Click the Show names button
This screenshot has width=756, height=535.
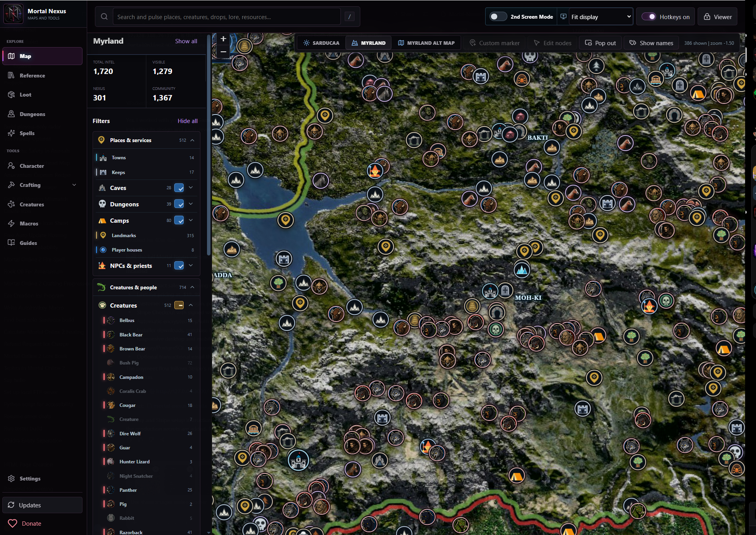pos(651,43)
